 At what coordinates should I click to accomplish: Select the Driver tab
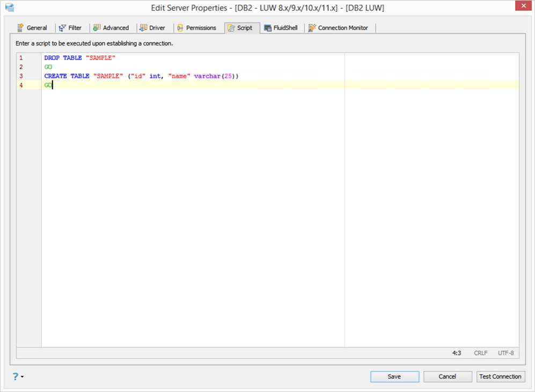click(152, 28)
